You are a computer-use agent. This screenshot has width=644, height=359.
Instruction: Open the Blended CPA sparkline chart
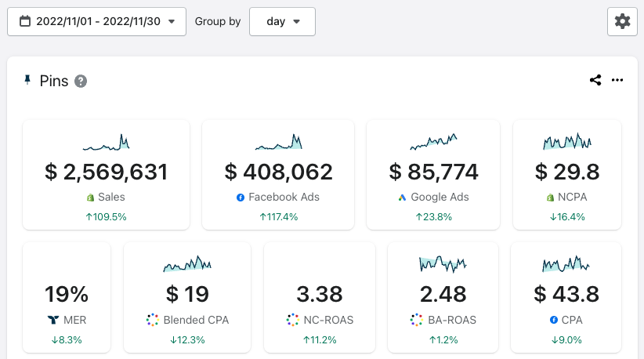coord(187,263)
